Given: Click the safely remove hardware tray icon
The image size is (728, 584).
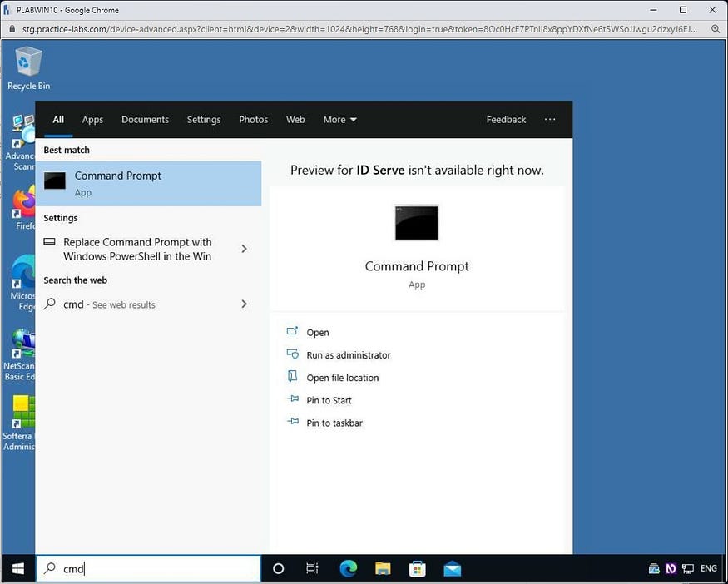Looking at the screenshot, I should (654, 568).
